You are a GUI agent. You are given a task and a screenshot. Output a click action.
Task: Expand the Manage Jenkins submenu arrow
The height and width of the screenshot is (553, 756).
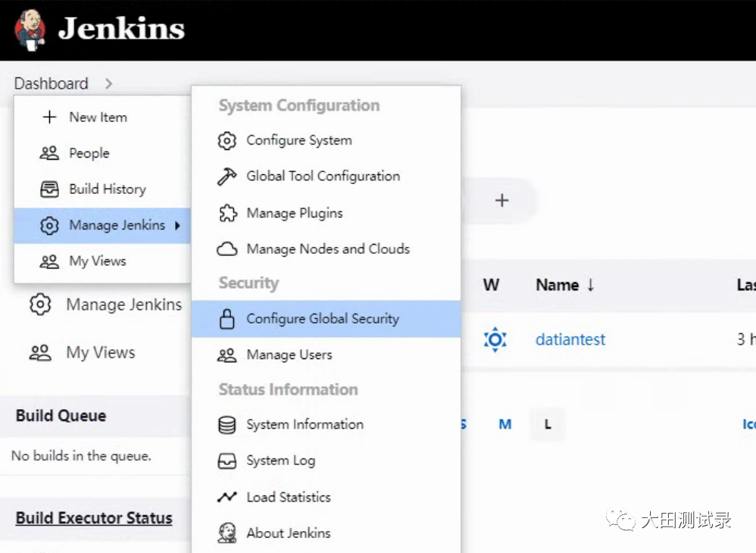coord(176,226)
